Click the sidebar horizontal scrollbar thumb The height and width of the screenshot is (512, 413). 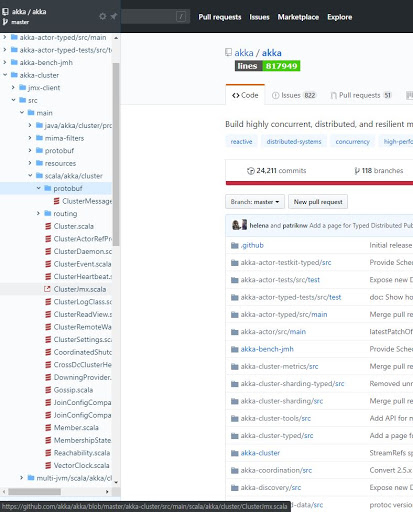click(35, 492)
